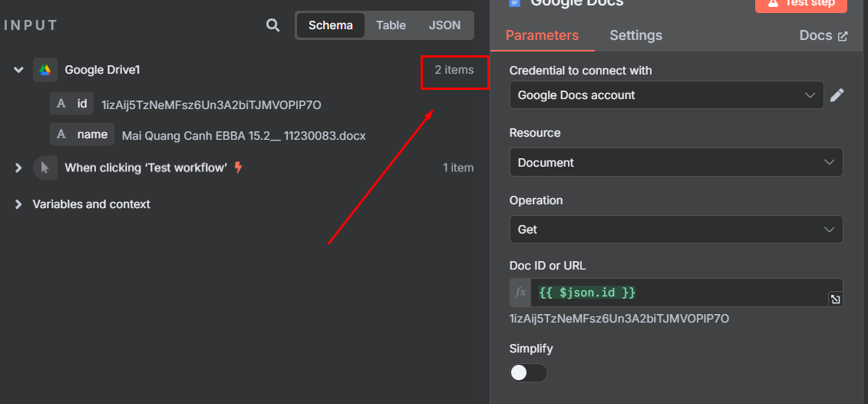Click the string type icon beside id
The height and width of the screenshot is (404, 868).
coord(61,104)
